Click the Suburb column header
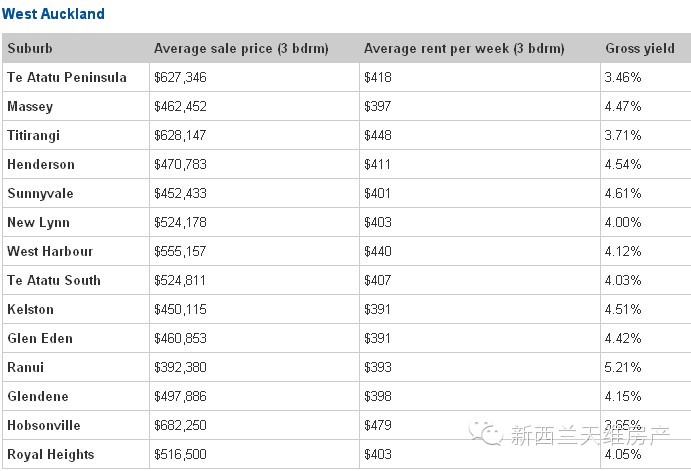 (x=30, y=48)
